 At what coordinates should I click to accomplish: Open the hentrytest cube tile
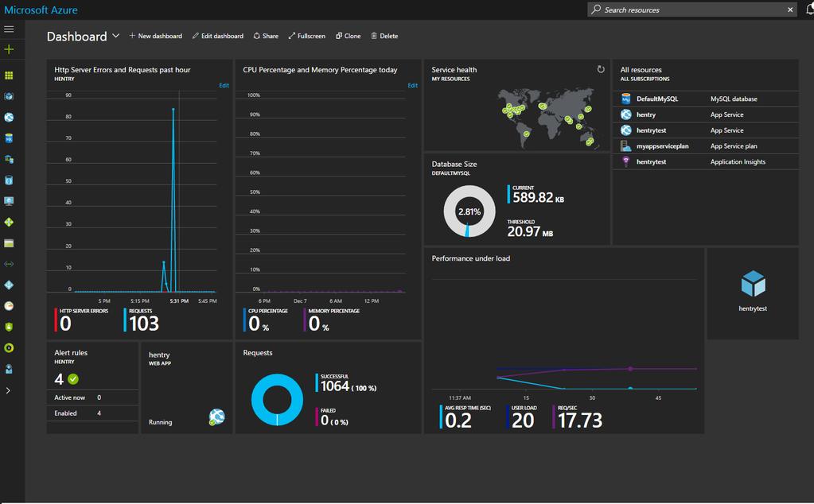753,293
